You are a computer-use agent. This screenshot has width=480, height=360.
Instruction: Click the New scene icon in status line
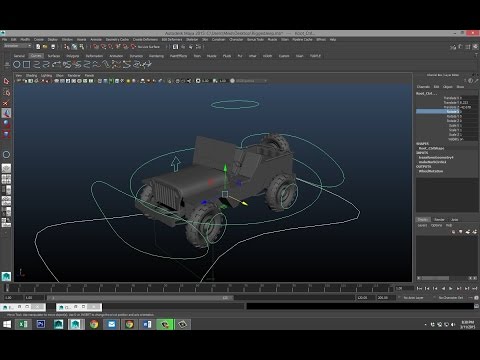[x=38, y=47]
